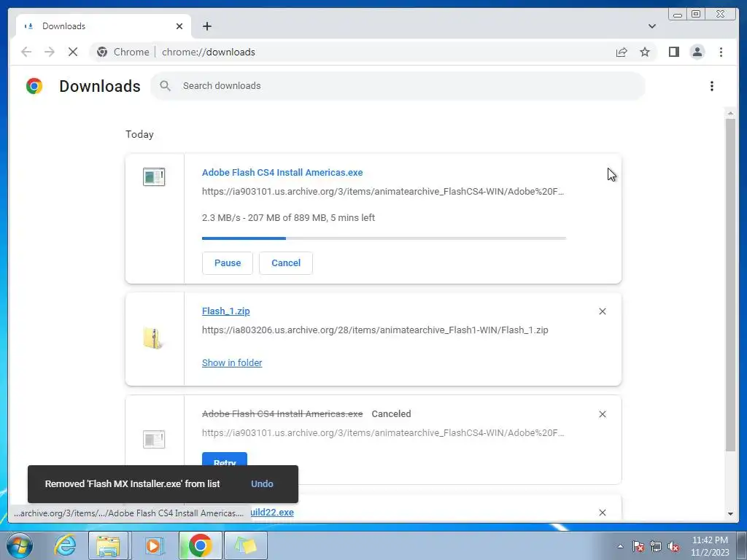Click the scrollbar up arrow
The height and width of the screenshot is (560, 747).
pyautogui.click(x=730, y=113)
